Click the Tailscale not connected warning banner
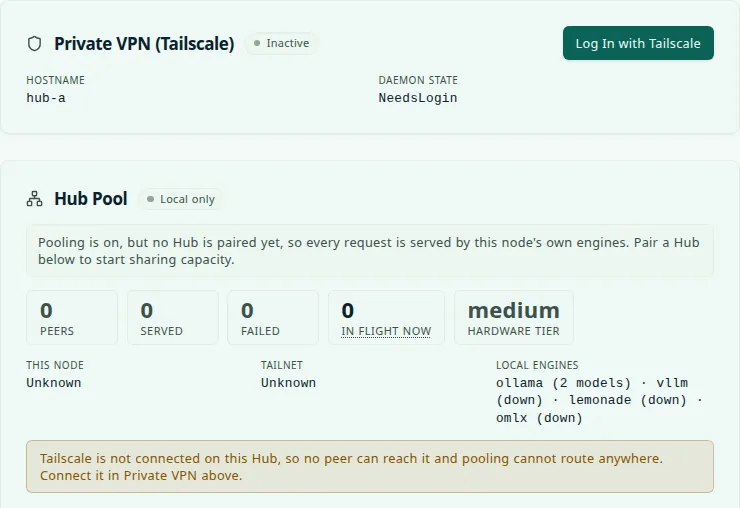Image resolution: width=740 pixels, height=508 pixels. [370, 466]
